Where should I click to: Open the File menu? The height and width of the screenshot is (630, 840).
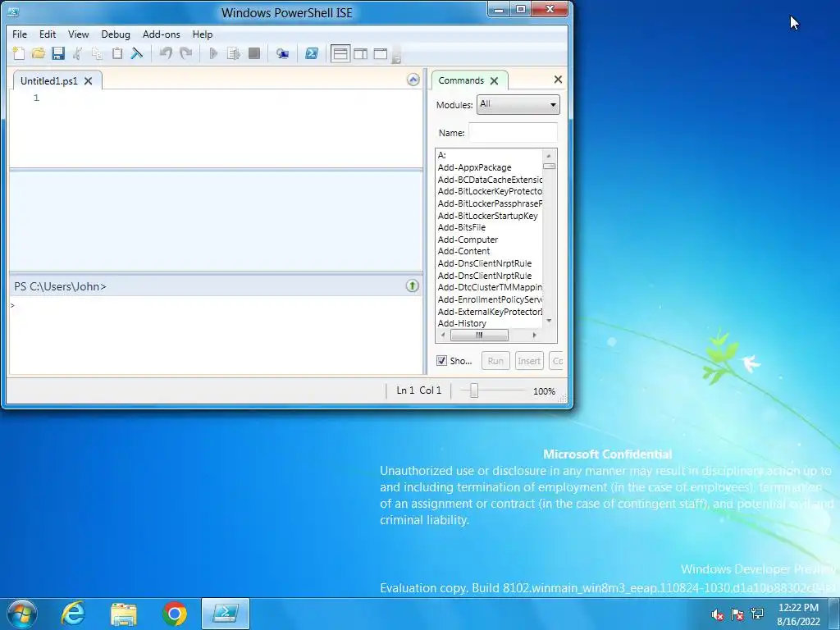20,34
